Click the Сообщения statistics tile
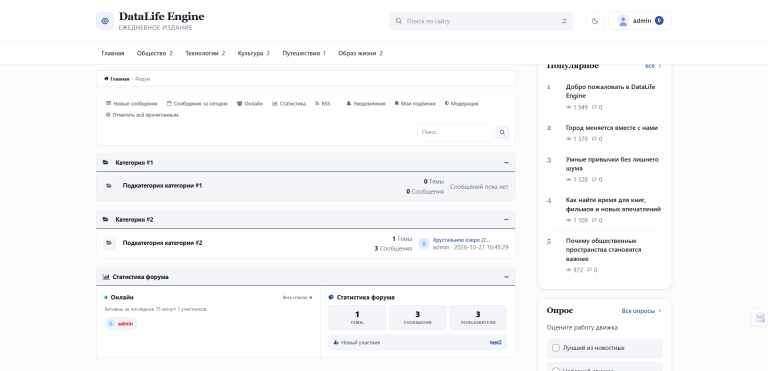 417,318
